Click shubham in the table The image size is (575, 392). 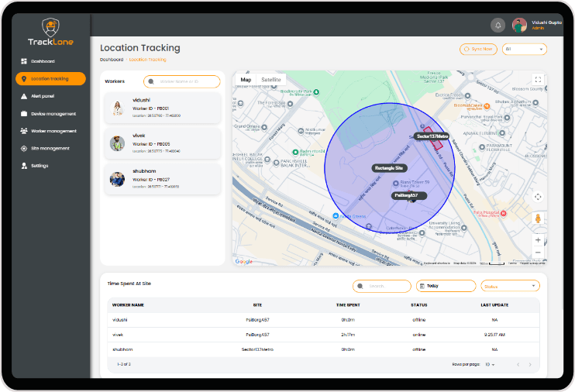coord(122,349)
